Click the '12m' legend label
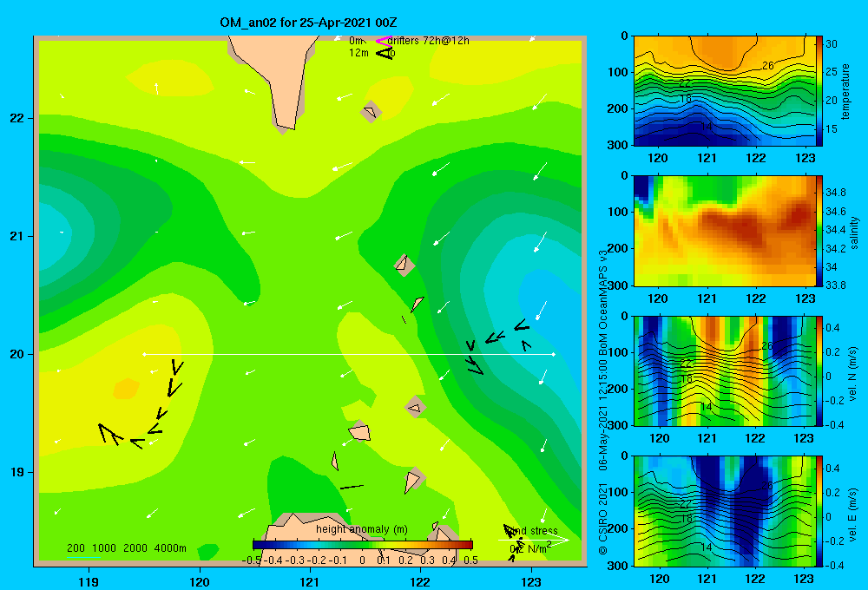The image size is (868, 590). [358, 53]
